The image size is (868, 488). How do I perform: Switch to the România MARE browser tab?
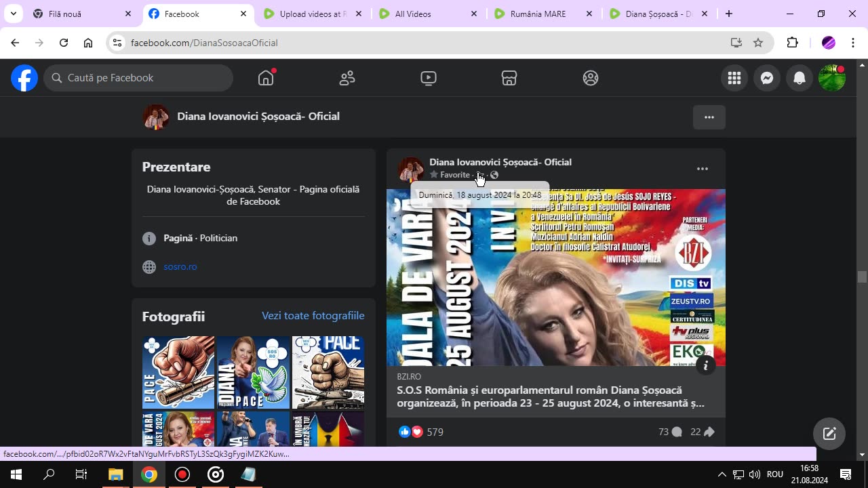(542, 14)
